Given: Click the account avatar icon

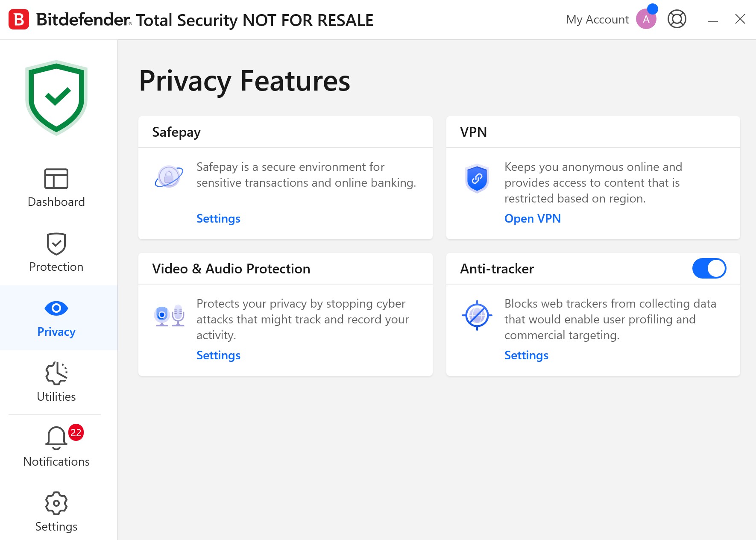Looking at the screenshot, I should tap(646, 19).
